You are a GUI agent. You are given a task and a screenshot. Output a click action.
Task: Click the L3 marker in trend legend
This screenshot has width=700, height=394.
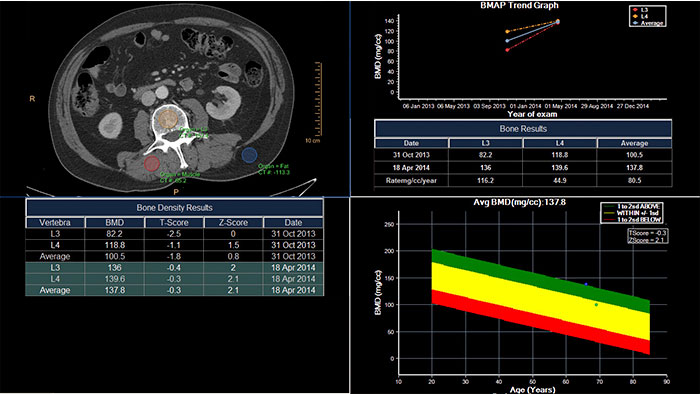click(x=636, y=9)
